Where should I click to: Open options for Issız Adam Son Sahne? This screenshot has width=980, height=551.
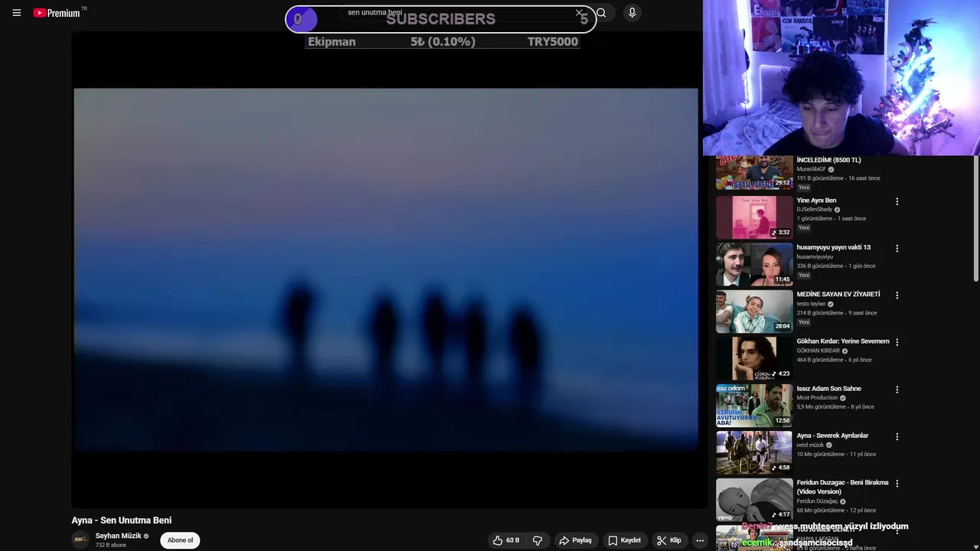click(x=897, y=390)
